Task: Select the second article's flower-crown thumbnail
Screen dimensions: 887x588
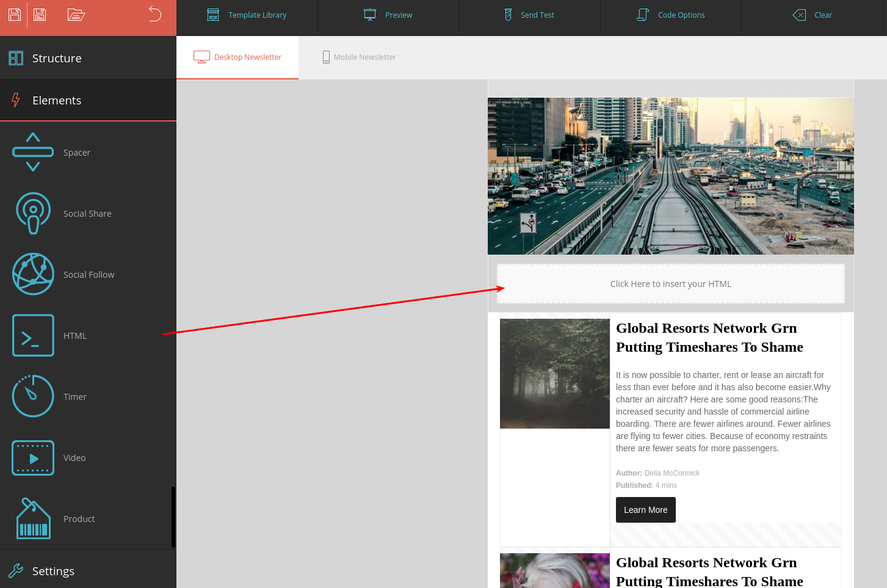Action: click(x=555, y=570)
